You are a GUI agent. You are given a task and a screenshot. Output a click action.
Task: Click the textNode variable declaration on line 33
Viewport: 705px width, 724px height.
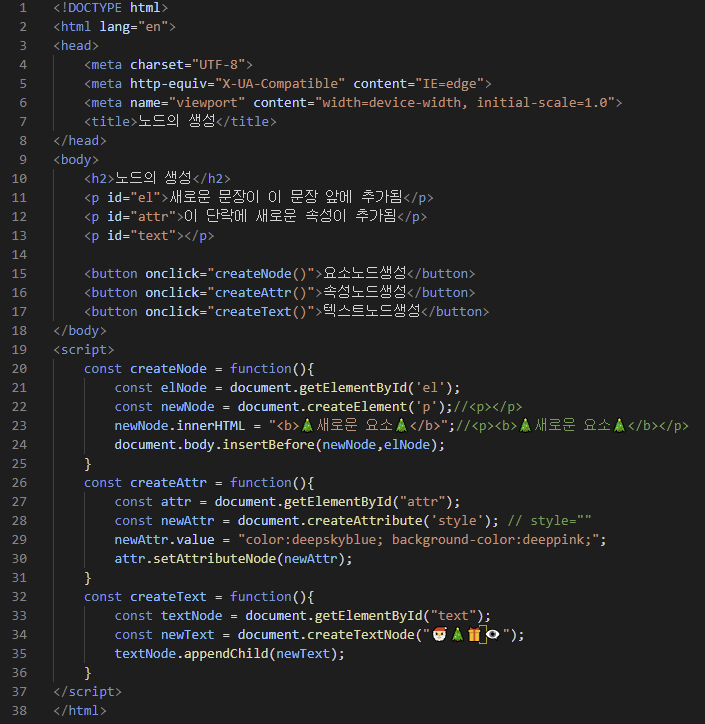point(192,615)
